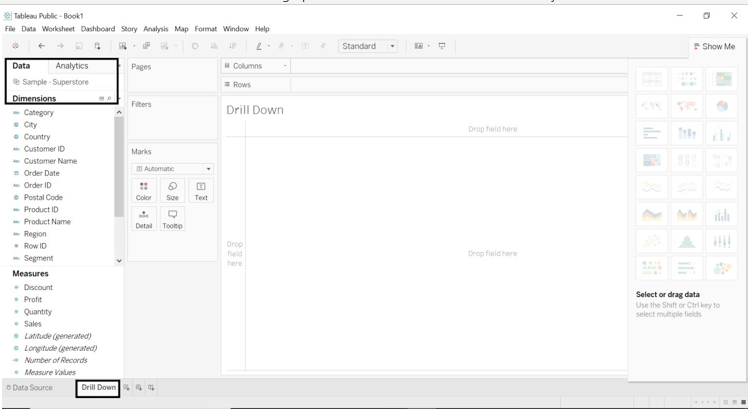748x410 pixels.
Task: Select the horizontal bars chart in Show Me
Action: tap(652, 133)
